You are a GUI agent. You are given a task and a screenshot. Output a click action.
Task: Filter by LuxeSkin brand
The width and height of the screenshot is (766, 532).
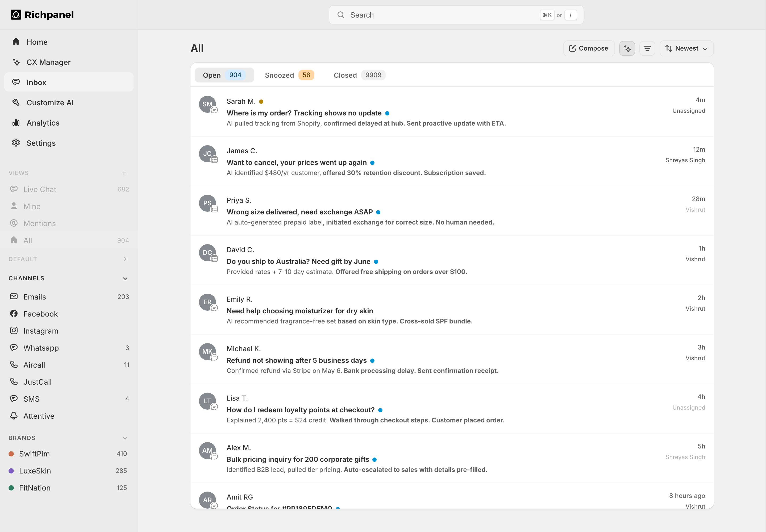tap(69, 471)
